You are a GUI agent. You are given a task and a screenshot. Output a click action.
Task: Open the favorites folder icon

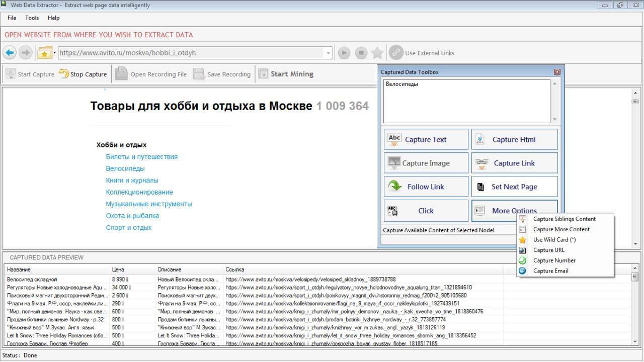coord(46,53)
